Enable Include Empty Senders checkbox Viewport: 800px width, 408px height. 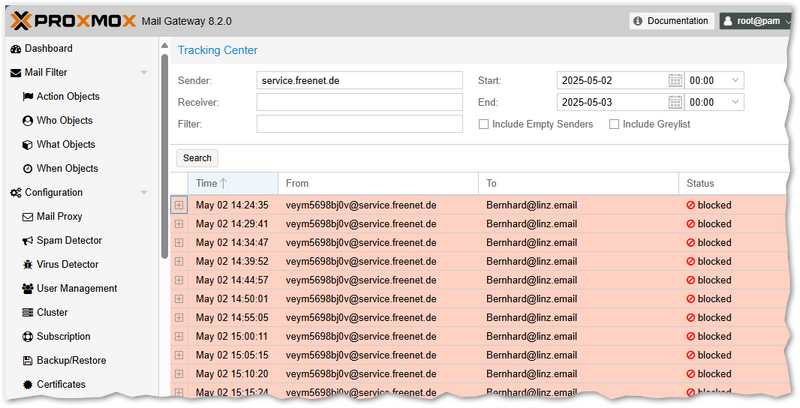tap(484, 124)
